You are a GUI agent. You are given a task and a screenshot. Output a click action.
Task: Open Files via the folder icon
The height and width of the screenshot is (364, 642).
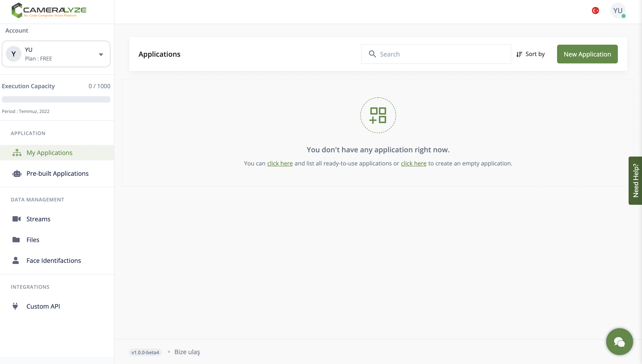tap(17, 239)
